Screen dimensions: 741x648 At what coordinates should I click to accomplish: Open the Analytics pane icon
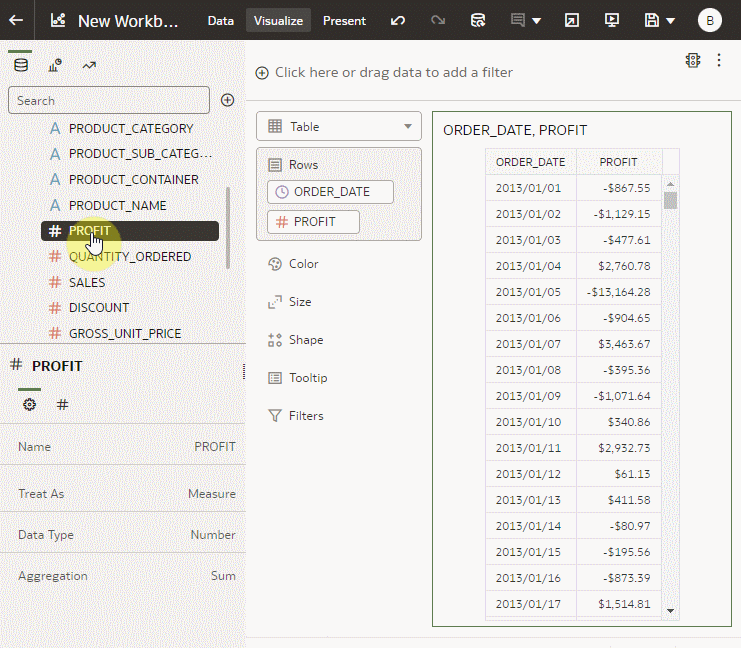[89, 66]
